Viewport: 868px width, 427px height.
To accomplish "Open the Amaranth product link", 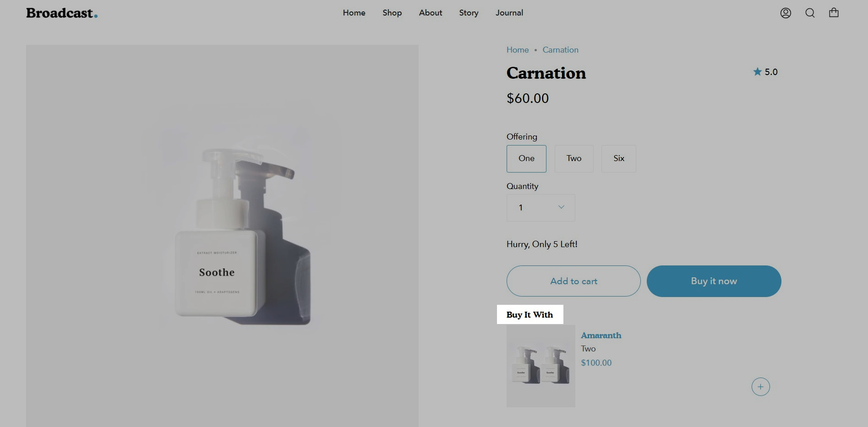I will pos(601,335).
